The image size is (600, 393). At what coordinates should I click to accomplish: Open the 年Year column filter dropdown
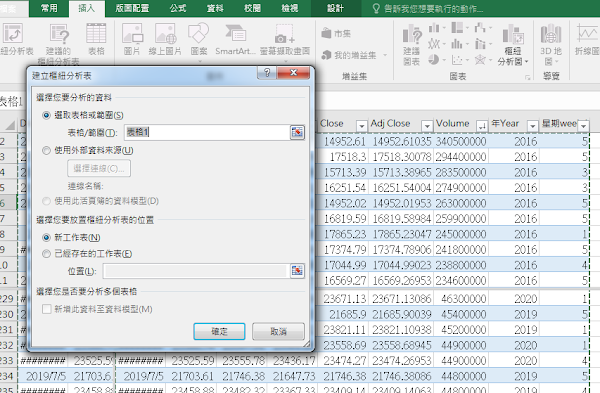click(533, 125)
